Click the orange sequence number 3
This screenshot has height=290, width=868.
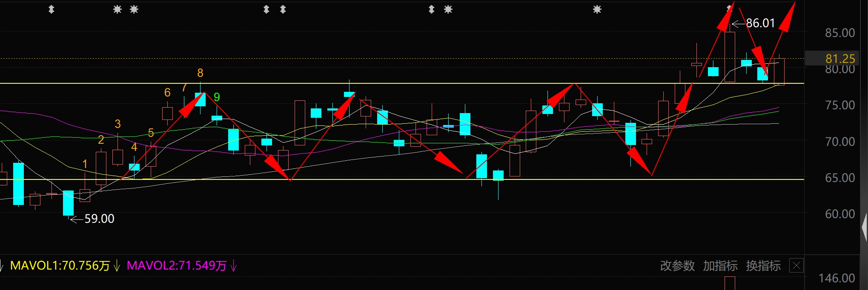(x=118, y=124)
